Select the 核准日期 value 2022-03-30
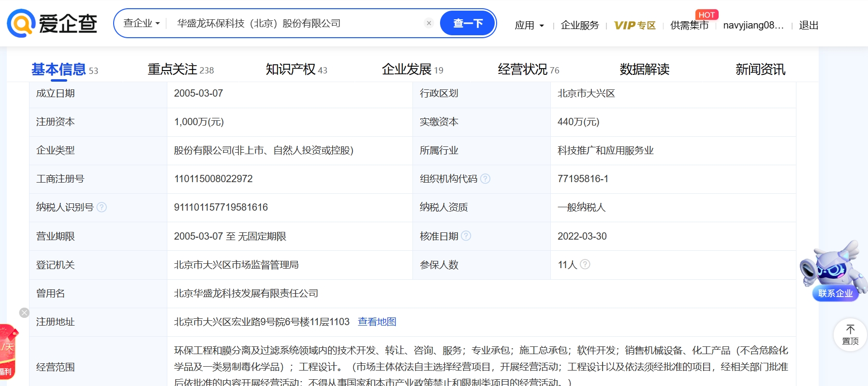The image size is (868, 386). tap(582, 236)
